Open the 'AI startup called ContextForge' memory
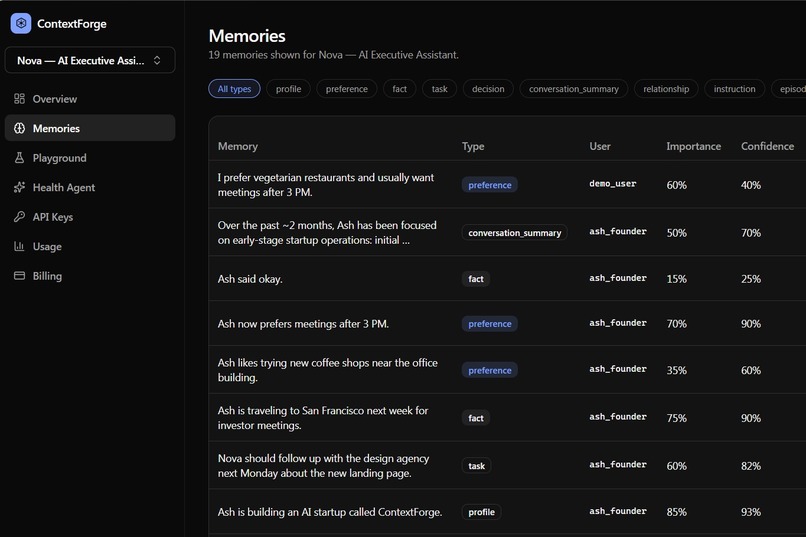This screenshot has width=806, height=537. [x=507, y=512]
